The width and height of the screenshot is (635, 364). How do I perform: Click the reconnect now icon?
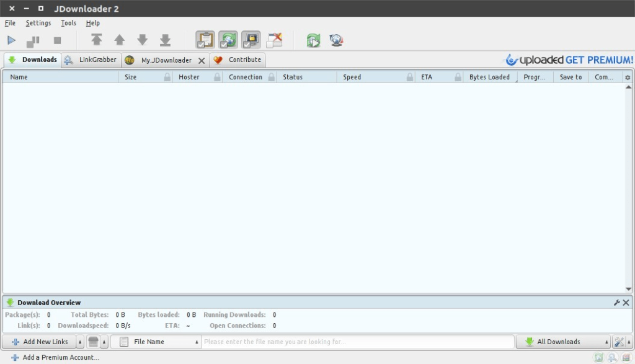pyautogui.click(x=314, y=40)
